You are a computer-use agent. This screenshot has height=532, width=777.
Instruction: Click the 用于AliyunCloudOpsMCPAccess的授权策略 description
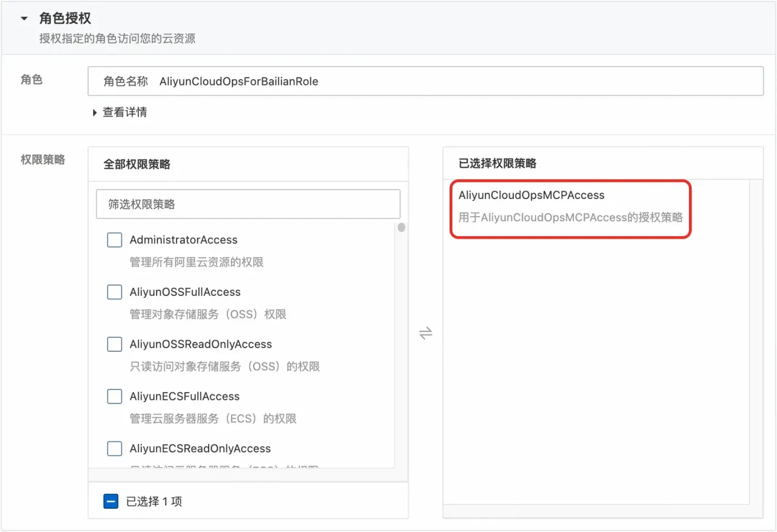pyautogui.click(x=571, y=217)
